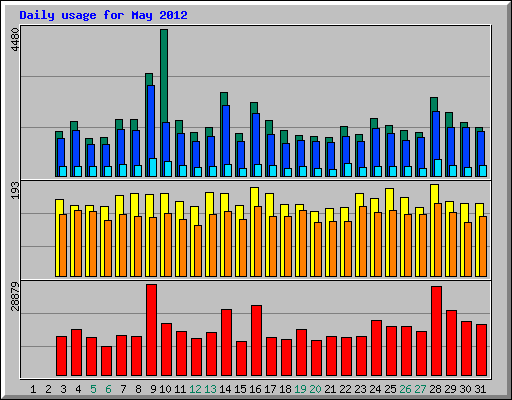Click the 193 axis label
The width and height of the screenshot is (512, 400).
[x=15, y=191]
